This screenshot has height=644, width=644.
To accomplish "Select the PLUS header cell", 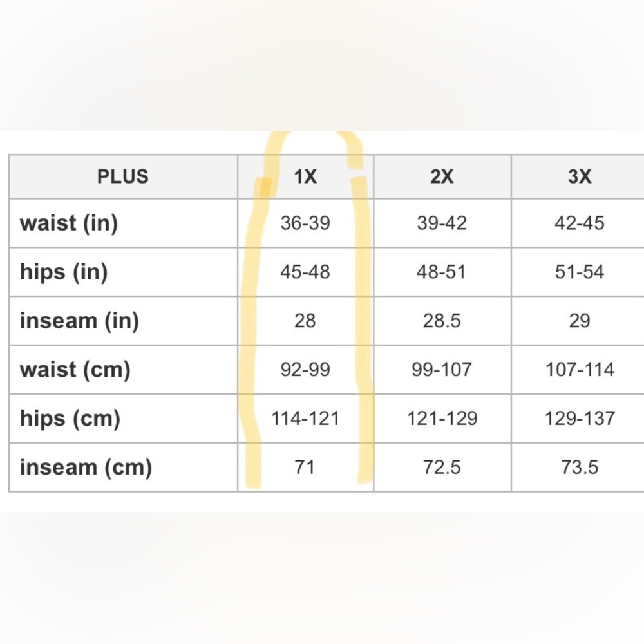I will (x=123, y=176).
